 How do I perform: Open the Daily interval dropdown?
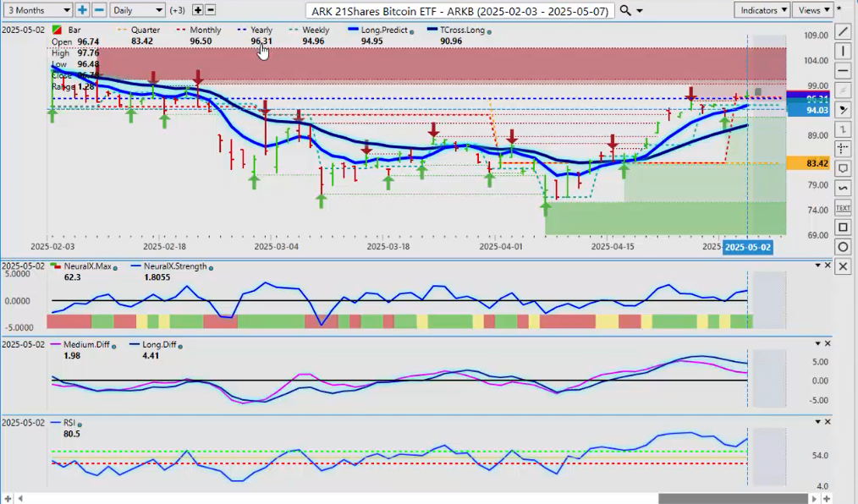coord(137,10)
